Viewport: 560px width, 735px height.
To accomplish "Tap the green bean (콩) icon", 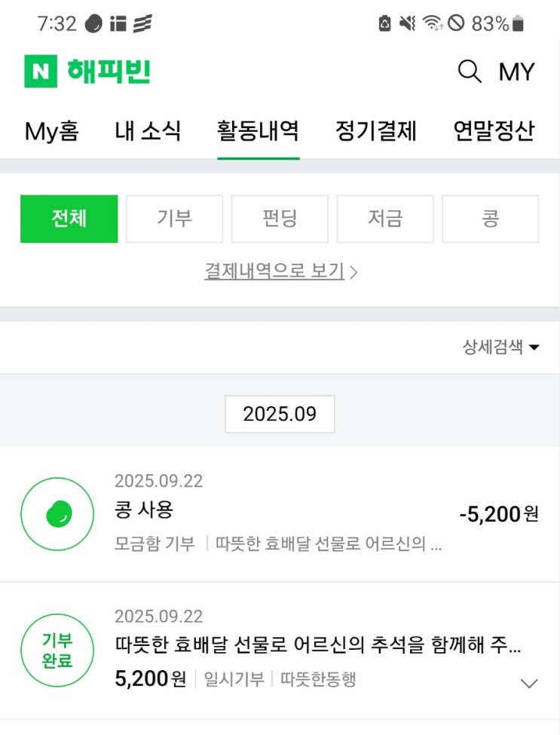I will click(x=58, y=514).
